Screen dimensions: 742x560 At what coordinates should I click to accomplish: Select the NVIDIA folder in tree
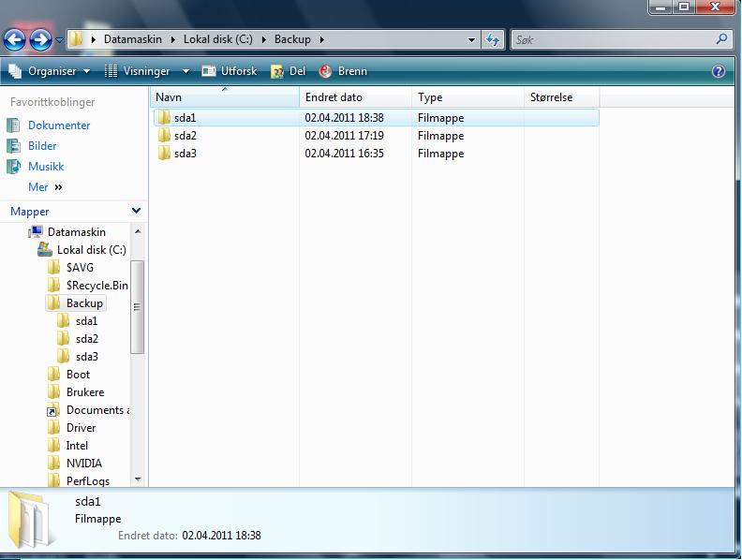(x=83, y=464)
